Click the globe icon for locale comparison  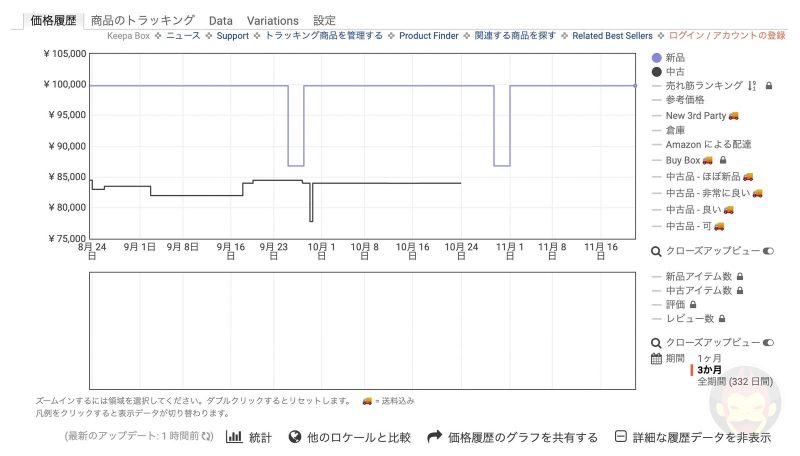(x=295, y=437)
